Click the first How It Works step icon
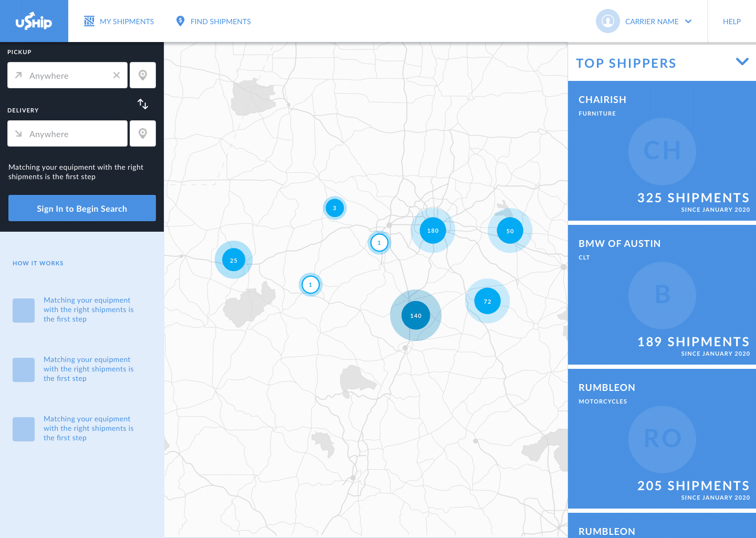This screenshot has height=538, width=756. point(24,311)
